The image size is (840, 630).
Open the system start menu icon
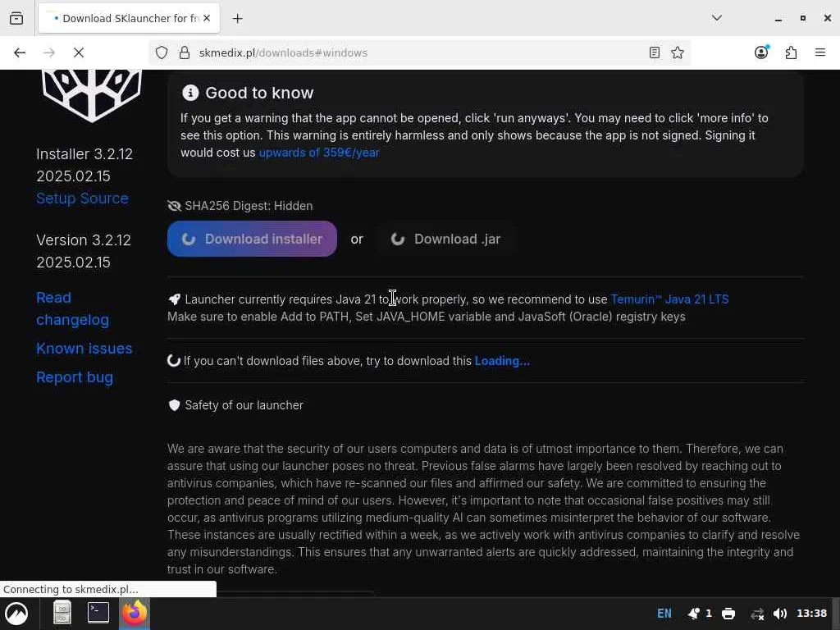point(16,614)
